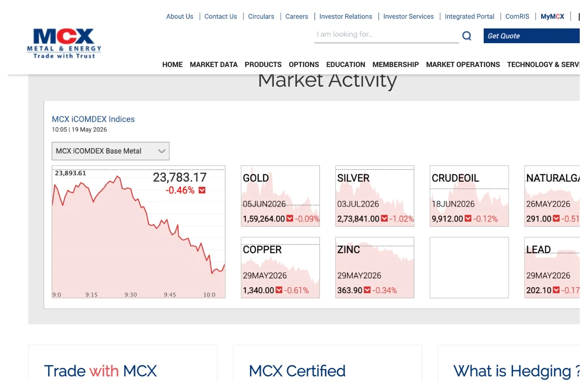Click the SILVER price 2,73,841.00
The width and height of the screenshot is (588, 390).
coord(358,219)
